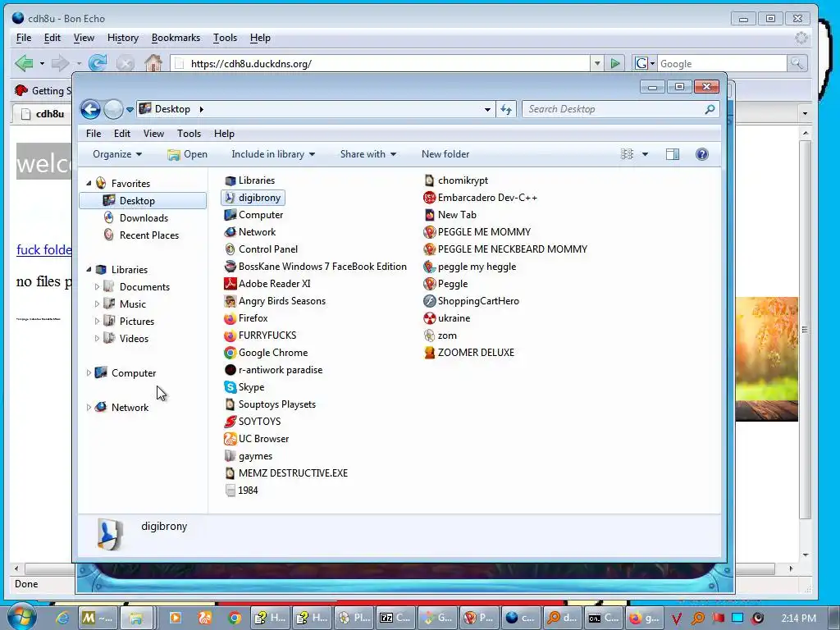Select the chomikrypt file
The width and height of the screenshot is (840, 630).
point(456,180)
